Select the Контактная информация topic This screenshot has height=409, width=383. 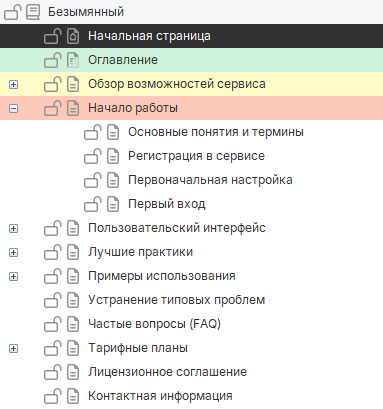pyautogui.click(x=160, y=396)
